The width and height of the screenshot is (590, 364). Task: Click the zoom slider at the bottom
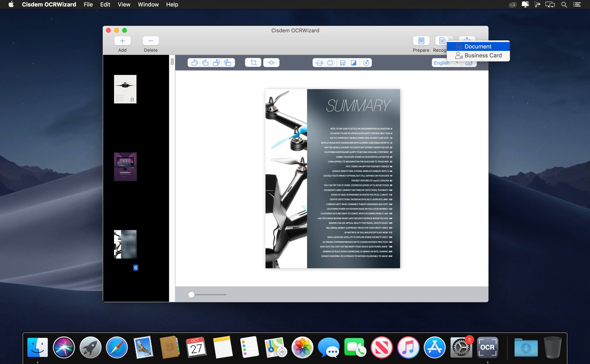pyautogui.click(x=207, y=295)
